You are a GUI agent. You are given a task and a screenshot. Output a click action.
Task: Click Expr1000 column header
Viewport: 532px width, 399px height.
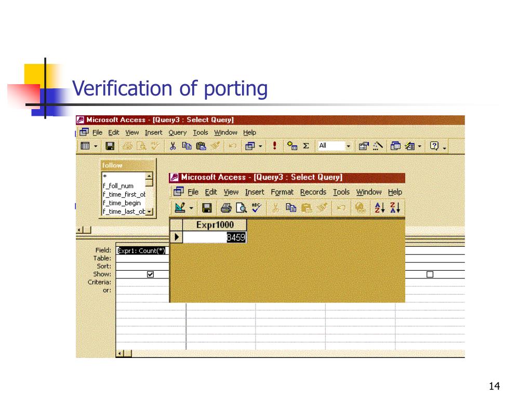(215, 224)
